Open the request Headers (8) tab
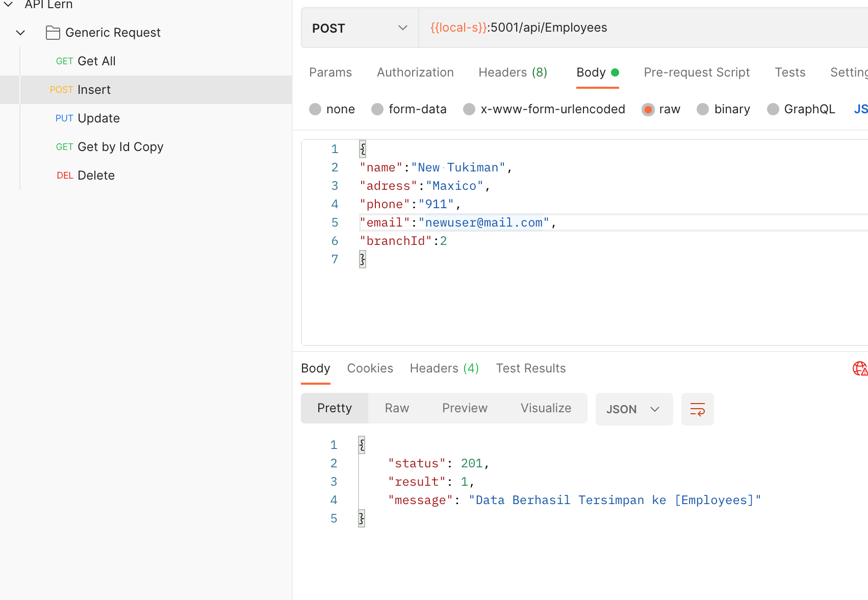 click(x=513, y=72)
